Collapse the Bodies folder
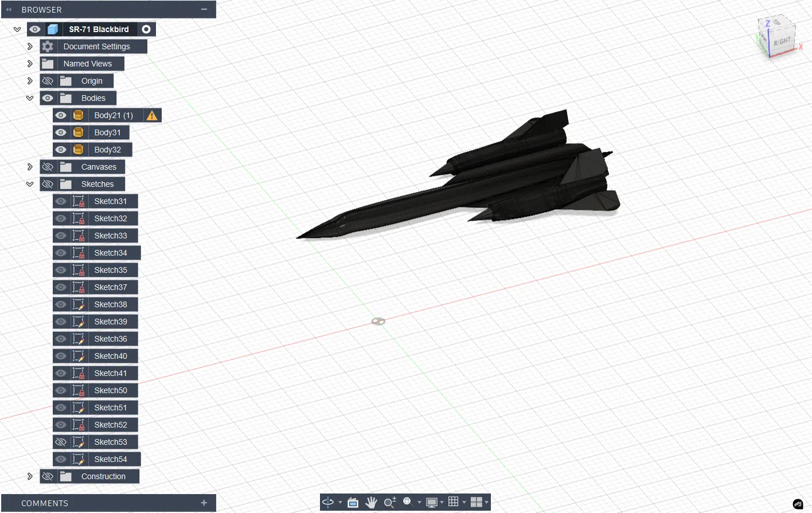Screen dimensions: 812x513 coord(30,98)
